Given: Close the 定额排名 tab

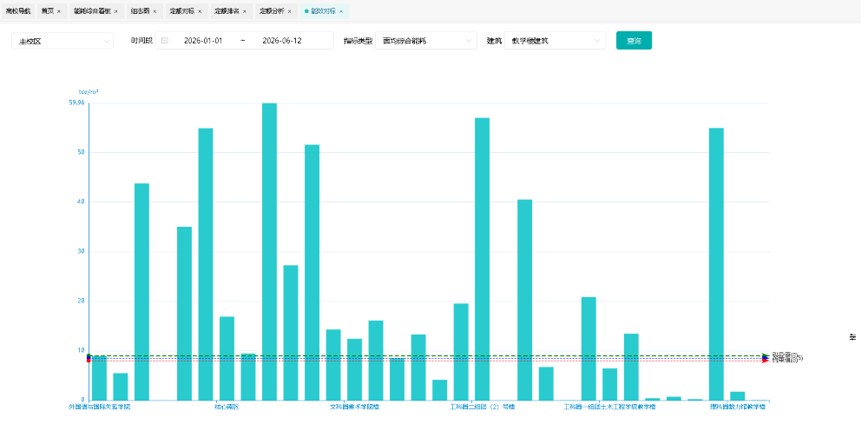Looking at the screenshot, I should pos(244,11).
